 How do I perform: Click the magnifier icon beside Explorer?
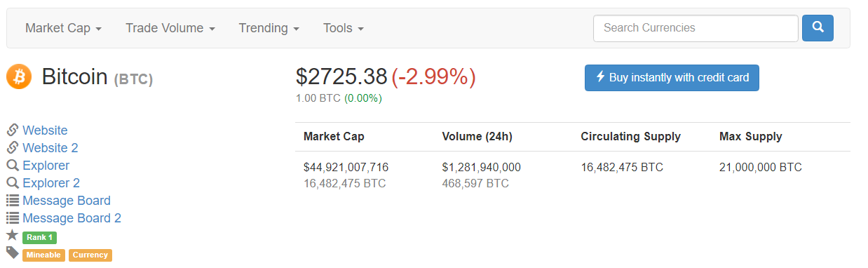pyautogui.click(x=13, y=166)
